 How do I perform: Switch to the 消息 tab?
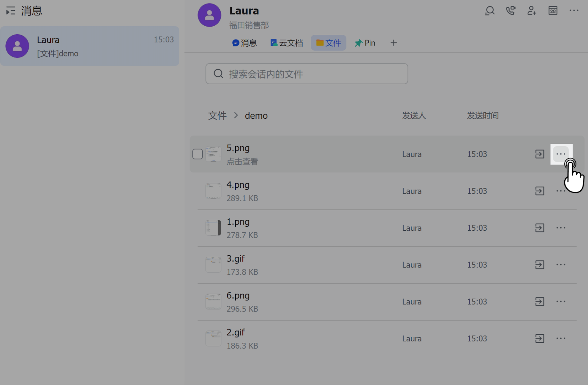point(244,43)
